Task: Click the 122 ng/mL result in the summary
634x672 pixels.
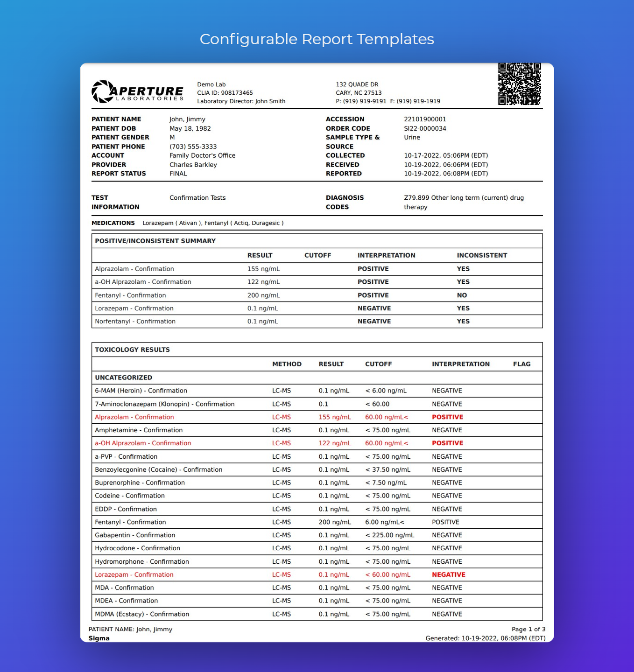Action: point(263,282)
